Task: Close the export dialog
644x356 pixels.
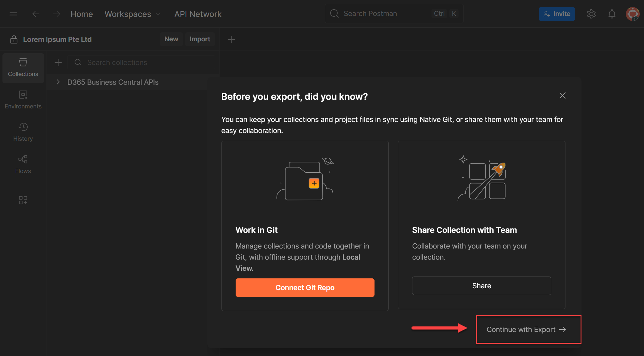Action: [562, 95]
